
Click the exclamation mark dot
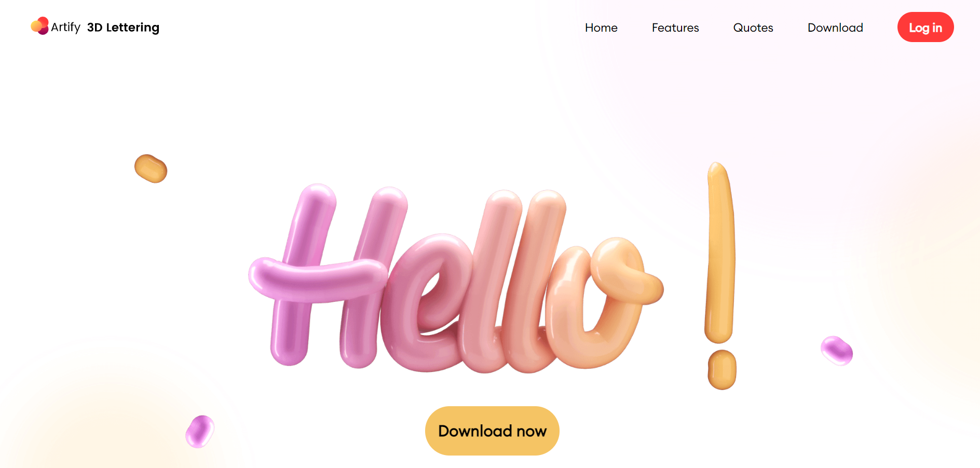[722, 370]
